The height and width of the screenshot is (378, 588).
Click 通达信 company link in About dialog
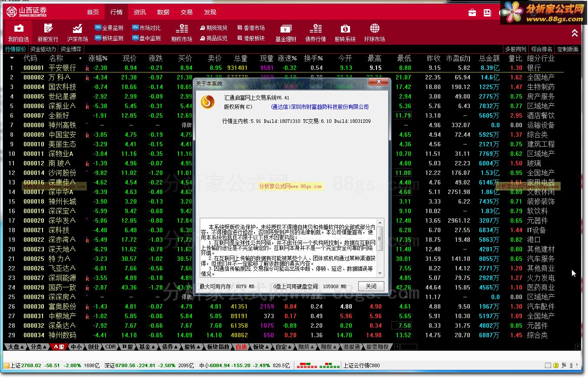tap(320, 107)
